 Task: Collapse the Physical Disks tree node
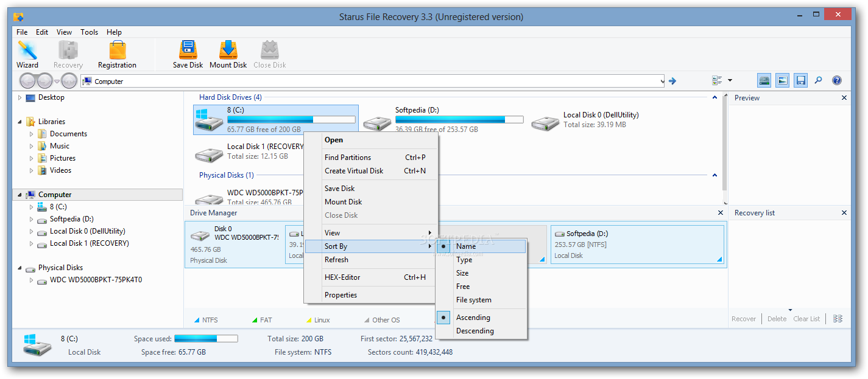click(19, 268)
